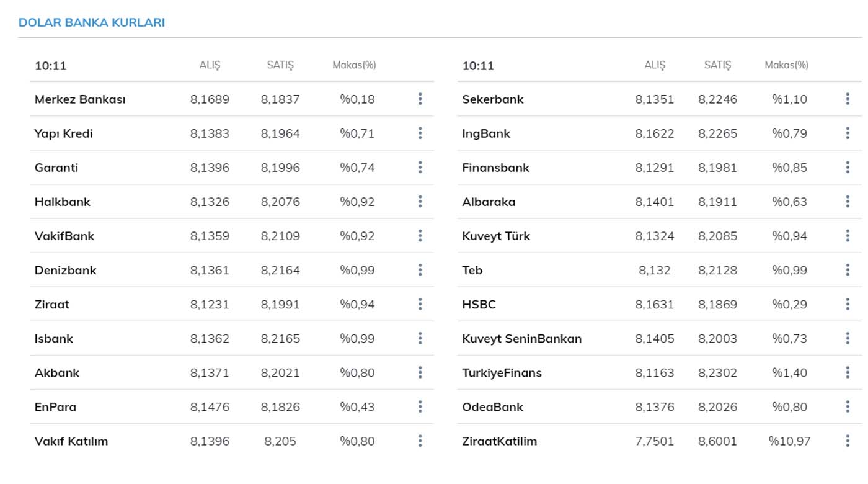Open the IngBank row link

coord(486,133)
